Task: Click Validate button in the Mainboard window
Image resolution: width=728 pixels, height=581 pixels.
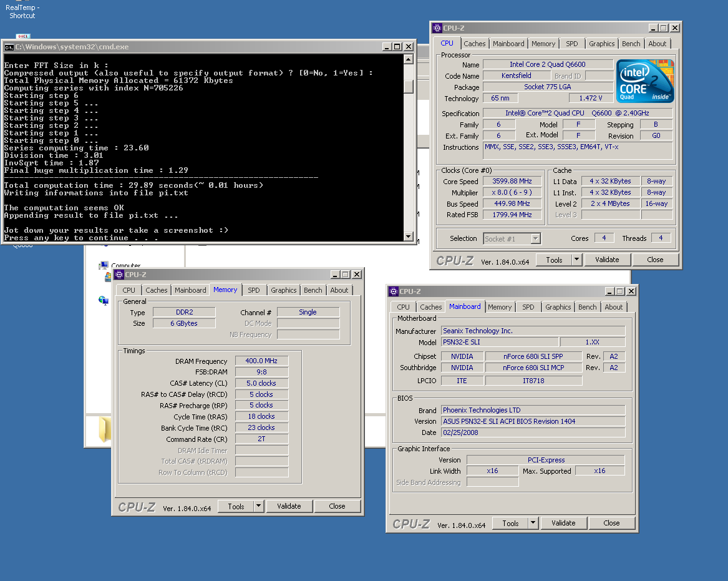Action: 564,523
